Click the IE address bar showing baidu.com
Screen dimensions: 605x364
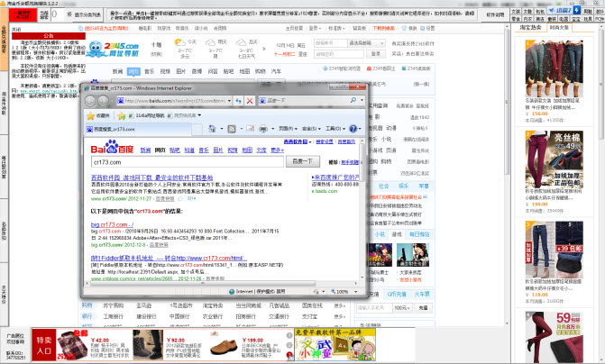174,101
